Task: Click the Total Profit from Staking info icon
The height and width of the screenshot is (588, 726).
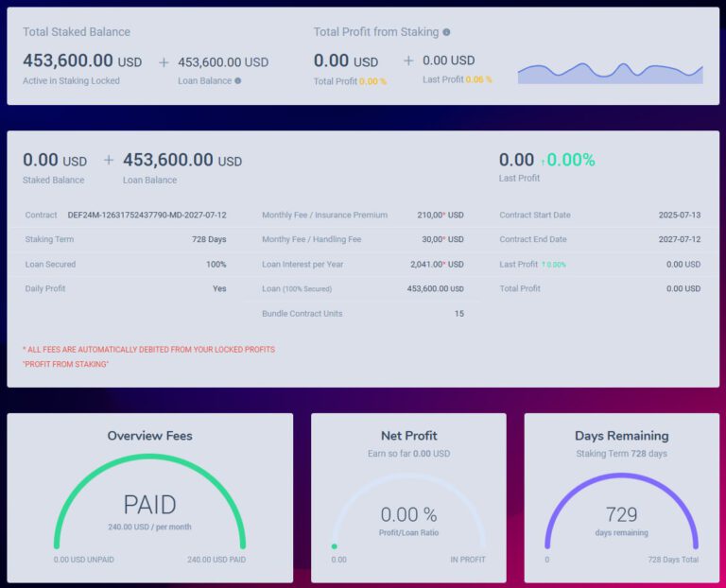Action: (446, 32)
